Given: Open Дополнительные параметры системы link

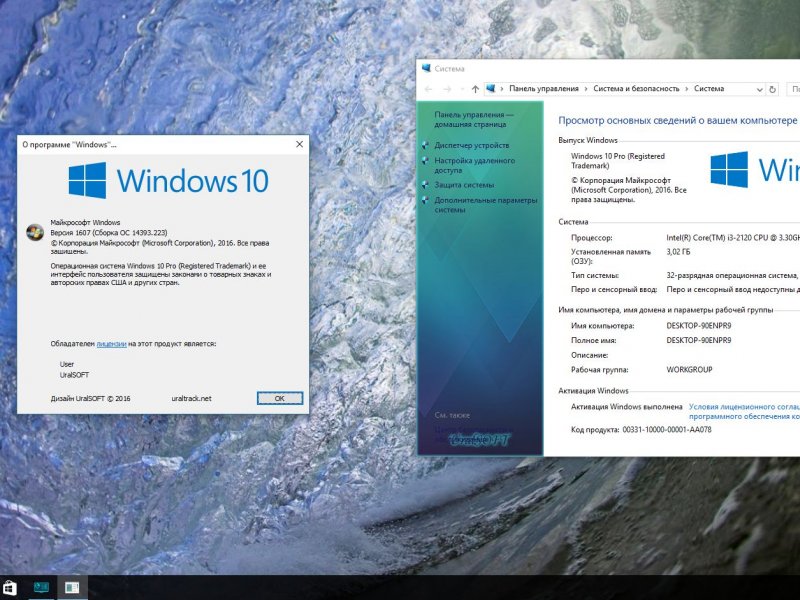Looking at the screenshot, I should coord(486,205).
